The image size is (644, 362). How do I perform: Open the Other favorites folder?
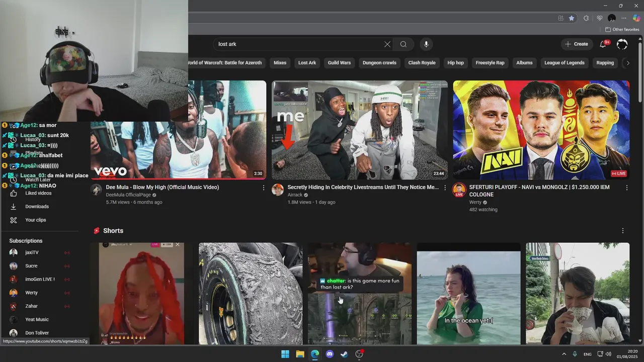[622, 30]
